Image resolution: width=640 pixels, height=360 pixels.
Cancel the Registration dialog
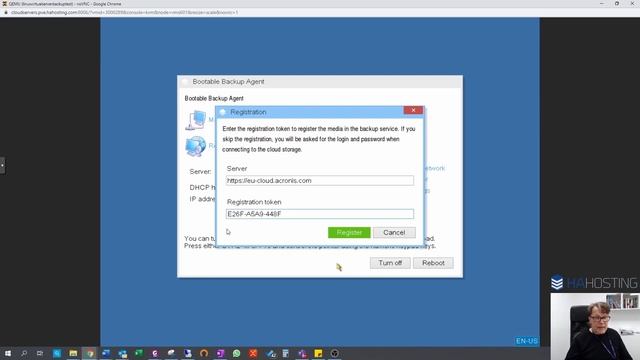tap(394, 232)
